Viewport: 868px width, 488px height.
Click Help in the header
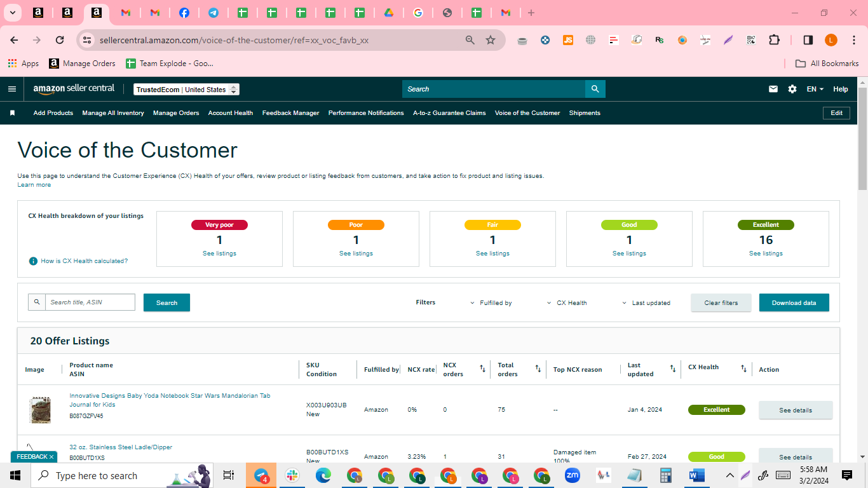841,89
